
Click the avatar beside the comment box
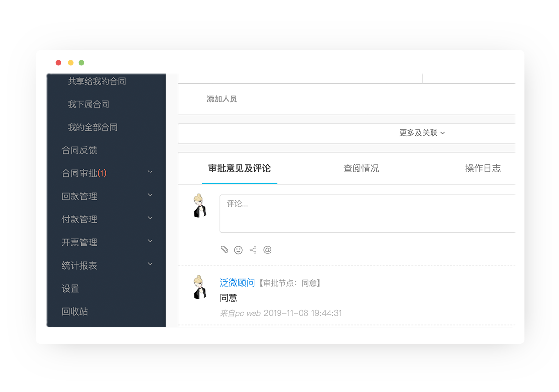[200, 206]
